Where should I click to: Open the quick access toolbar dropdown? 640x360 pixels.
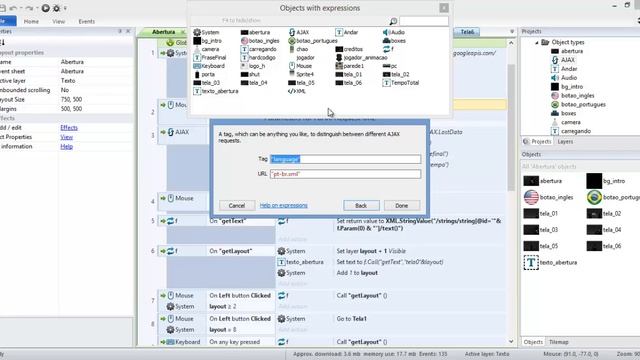pos(65,8)
